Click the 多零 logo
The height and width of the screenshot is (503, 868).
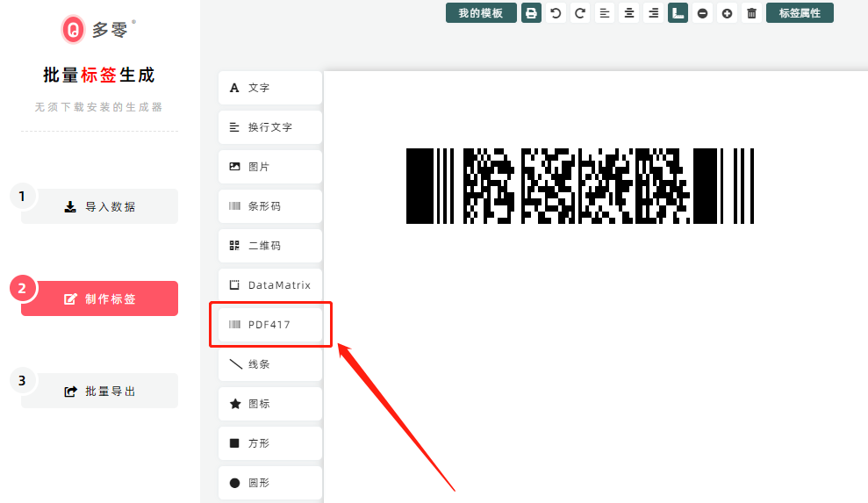coord(98,29)
